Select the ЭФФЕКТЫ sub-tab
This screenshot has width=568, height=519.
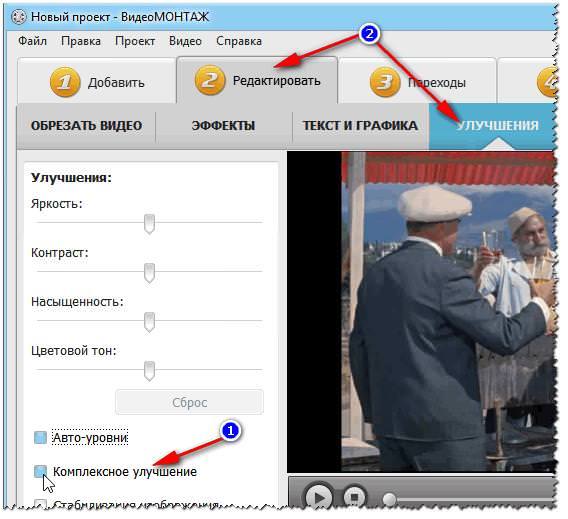(223, 126)
